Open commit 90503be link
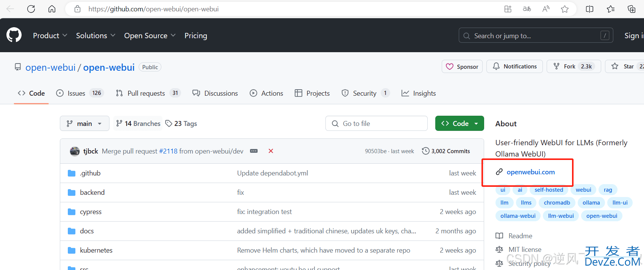This screenshot has width=644, height=270. pyautogui.click(x=376, y=151)
